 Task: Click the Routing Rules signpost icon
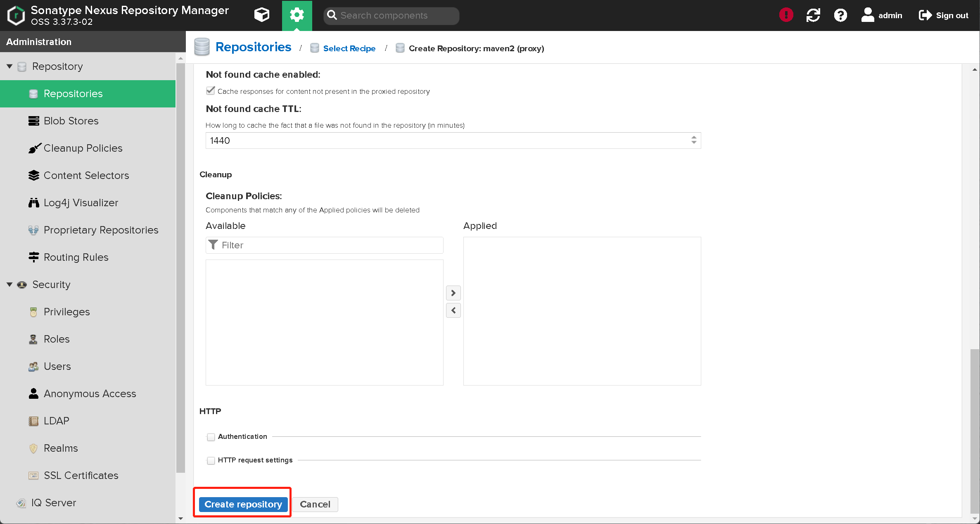pyautogui.click(x=33, y=257)
